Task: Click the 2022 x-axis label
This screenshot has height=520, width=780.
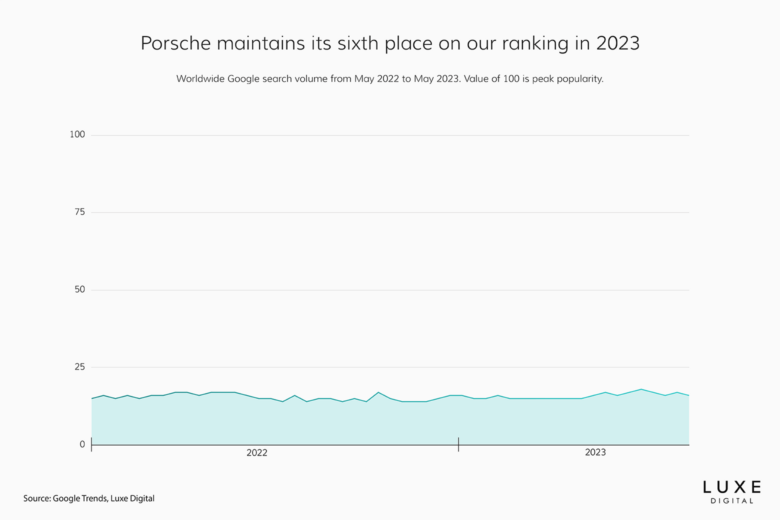Action: pyautogui.click(x=257, y=453)
